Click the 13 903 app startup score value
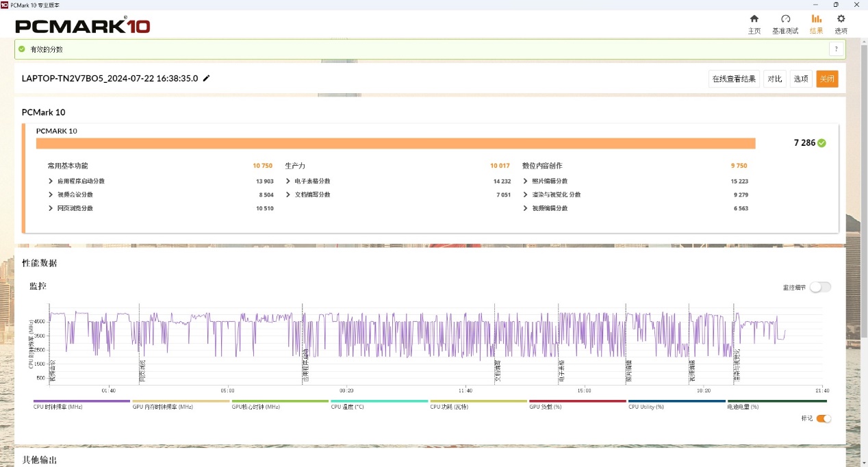Screen dimensions: 868x467 click(264, 181)
